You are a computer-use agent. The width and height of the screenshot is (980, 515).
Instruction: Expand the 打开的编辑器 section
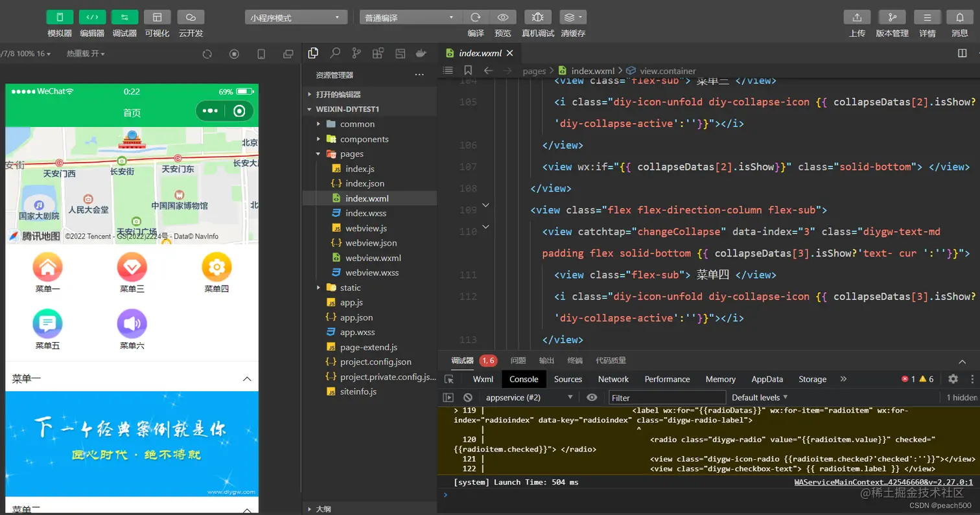(370, 95)
